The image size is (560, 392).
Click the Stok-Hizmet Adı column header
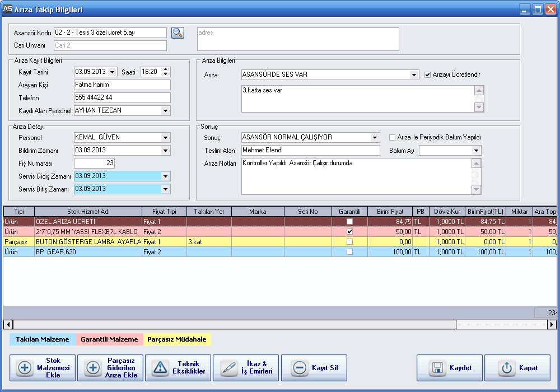point(88,211)
